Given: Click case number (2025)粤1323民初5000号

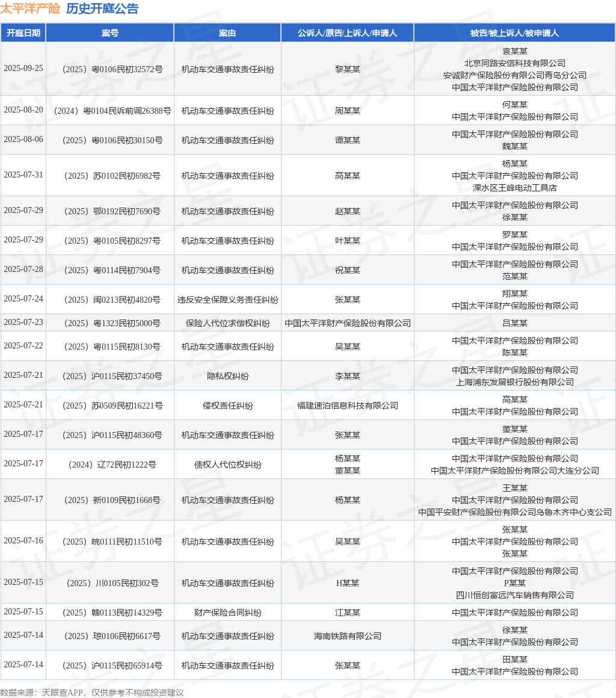Looking at the screenshot, I should [112, 323].
